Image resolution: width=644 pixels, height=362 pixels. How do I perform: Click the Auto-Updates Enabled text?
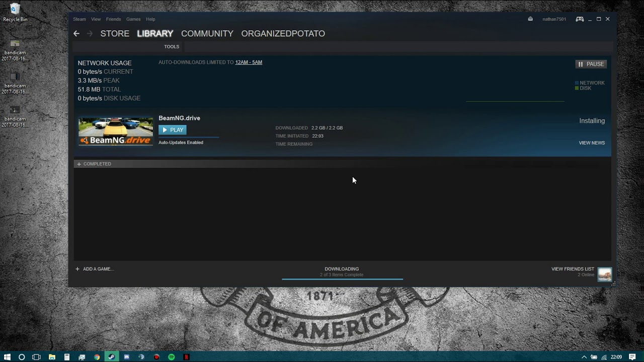pos(181,142)
